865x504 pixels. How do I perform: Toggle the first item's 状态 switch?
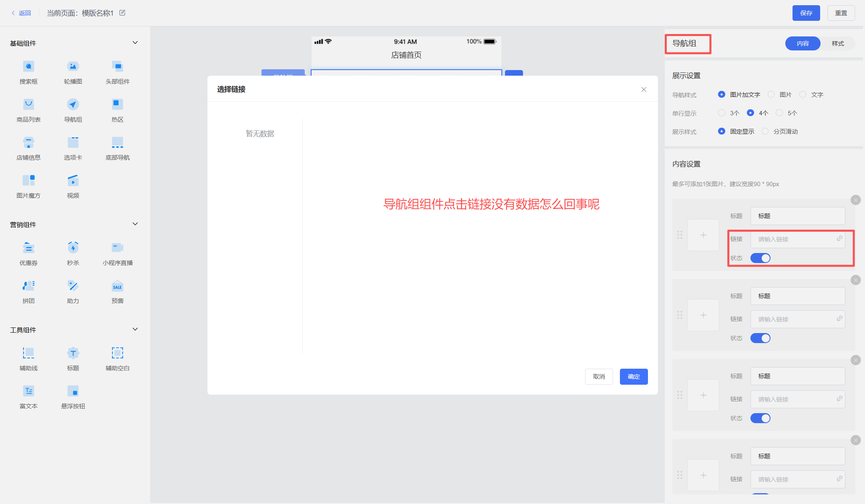click(760, 258)
